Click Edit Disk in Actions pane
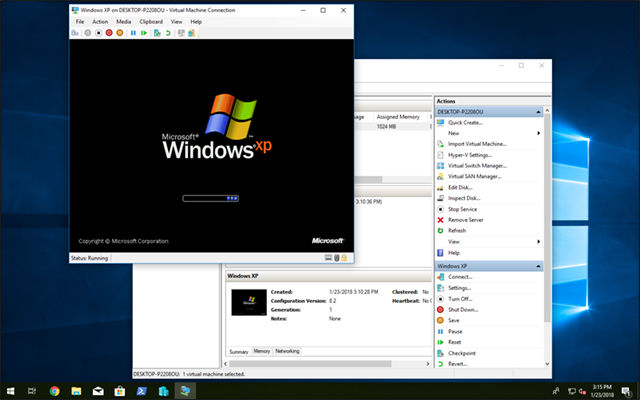640x400 pixels. [460, 188]
